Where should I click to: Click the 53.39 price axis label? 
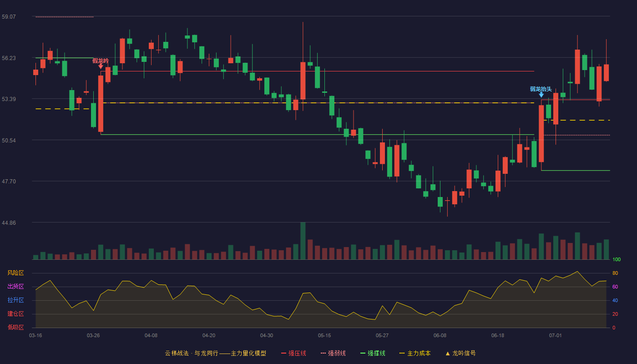tap(9, 99)
